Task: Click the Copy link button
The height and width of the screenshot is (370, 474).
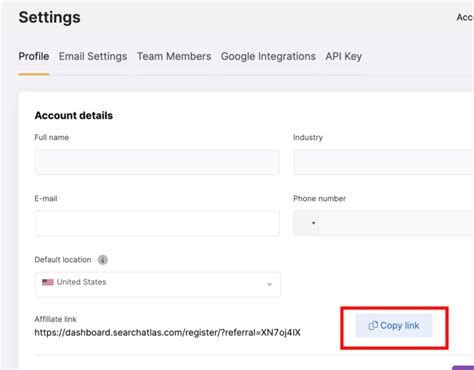Action: [394, 326]
